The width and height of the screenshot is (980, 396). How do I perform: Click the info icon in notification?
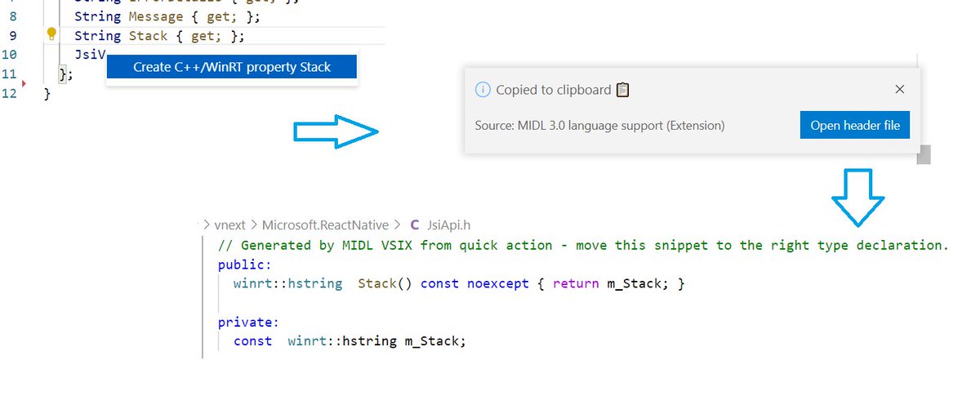pyautogui.click(x=483, y=90)
